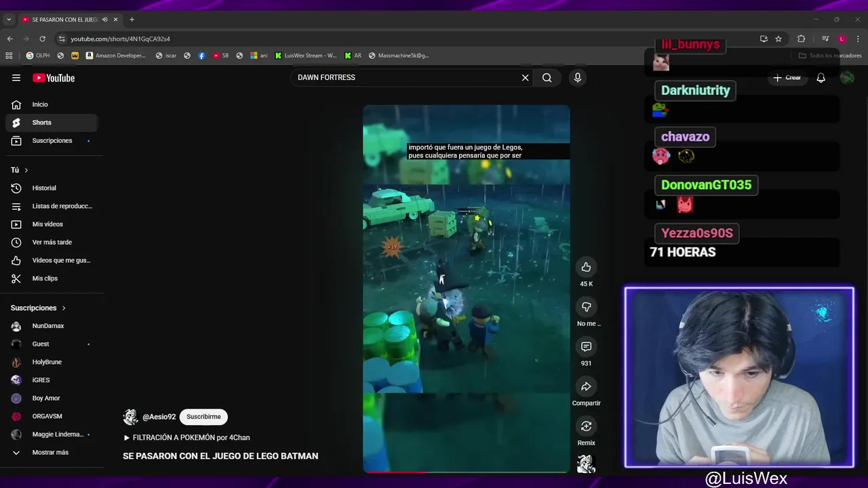Mute the tab via speaker icon
This screenshot has width=868, height=488.
point(104,20)
